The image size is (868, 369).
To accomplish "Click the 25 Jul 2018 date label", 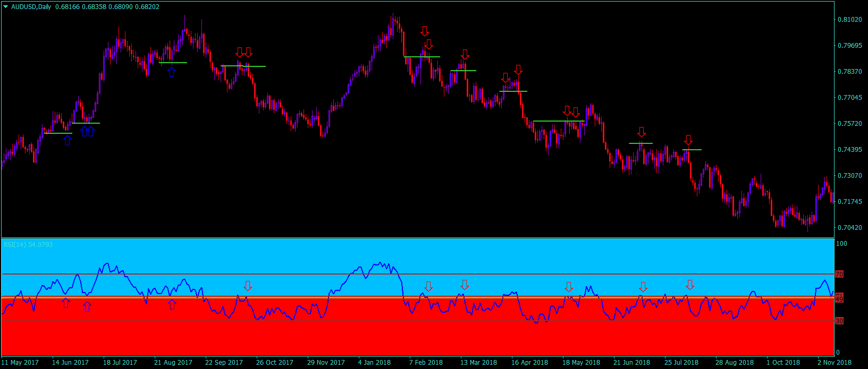I will coord(681,363).
